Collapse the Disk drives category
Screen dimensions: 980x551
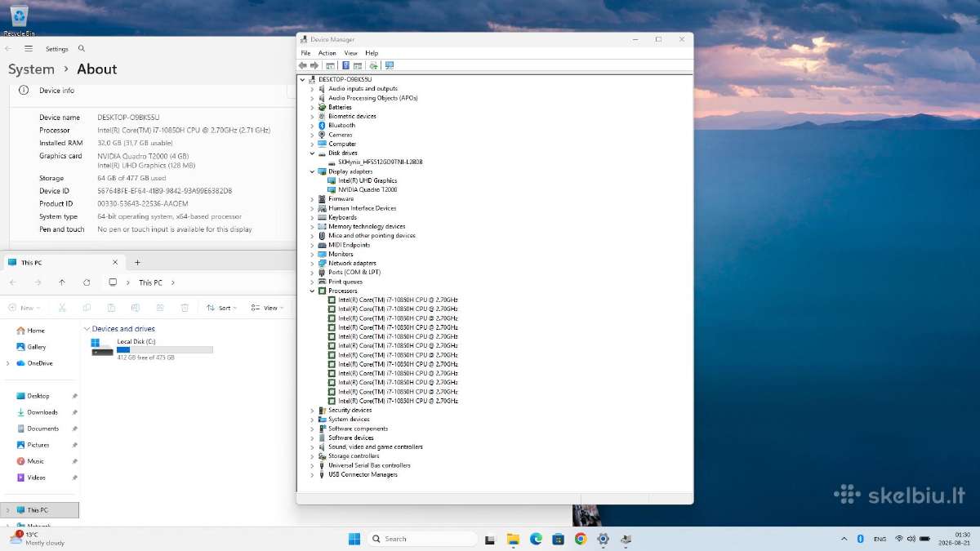[312, 153]
